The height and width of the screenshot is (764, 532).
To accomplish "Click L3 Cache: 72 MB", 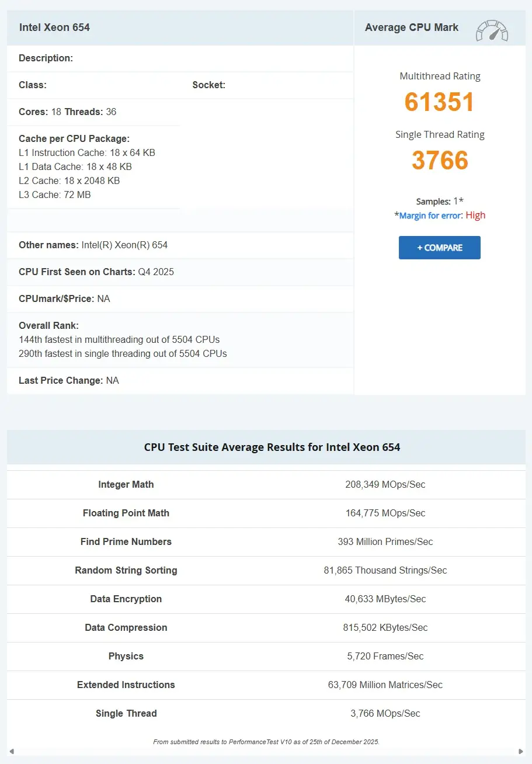I will click(55, 195).
